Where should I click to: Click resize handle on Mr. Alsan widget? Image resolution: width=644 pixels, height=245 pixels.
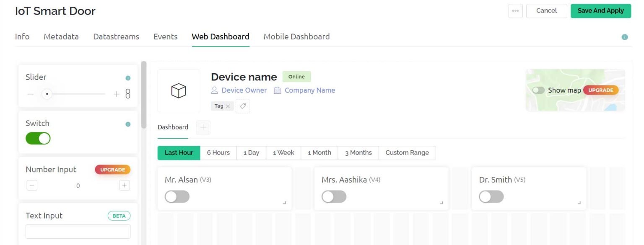click(x=285, y=203)
